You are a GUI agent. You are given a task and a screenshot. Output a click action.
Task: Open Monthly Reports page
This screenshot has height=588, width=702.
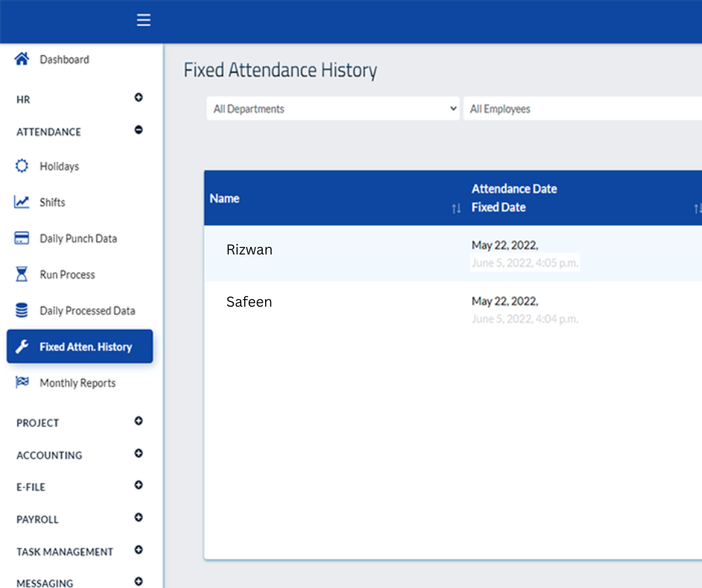tap(78, 383)
